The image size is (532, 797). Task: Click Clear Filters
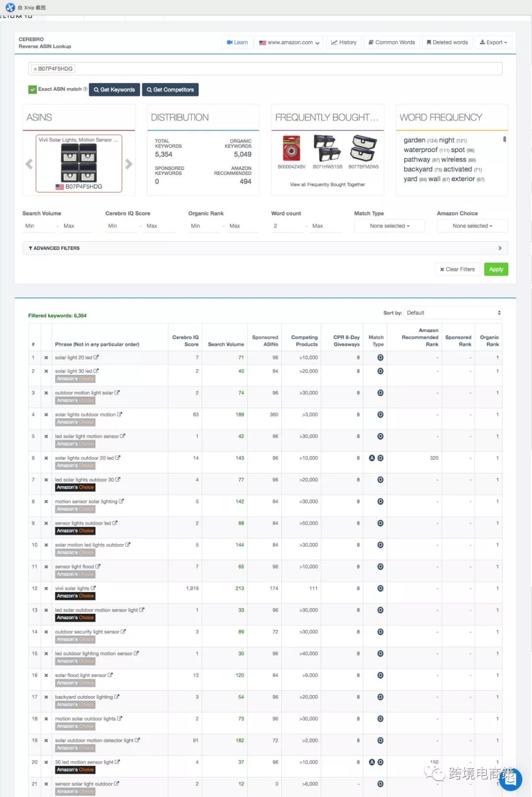point(458,269)
